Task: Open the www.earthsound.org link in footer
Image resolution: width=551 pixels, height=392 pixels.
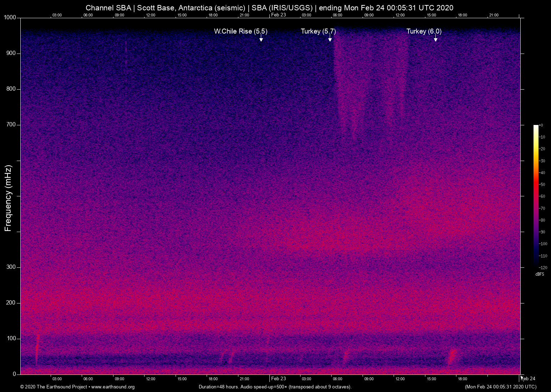Action: pyautogui.click(x=113, y=387)
